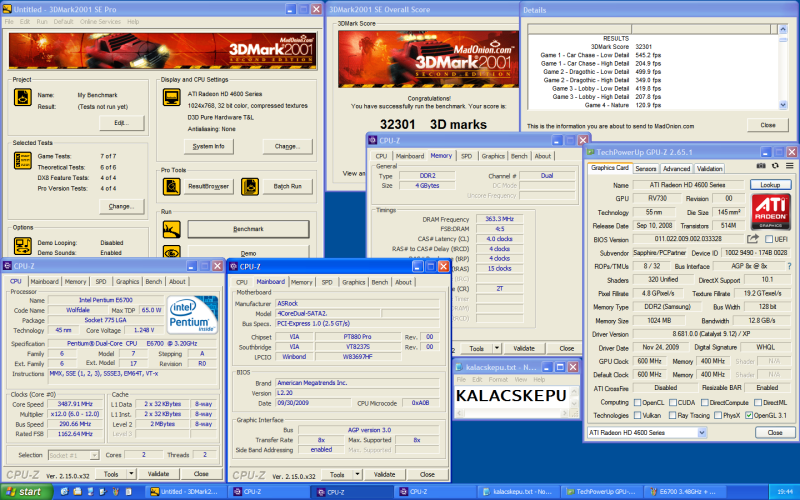Enable the UEFI checkbox in GPU-Z
This screenshot has width=800, height=500.
[769, 239]
